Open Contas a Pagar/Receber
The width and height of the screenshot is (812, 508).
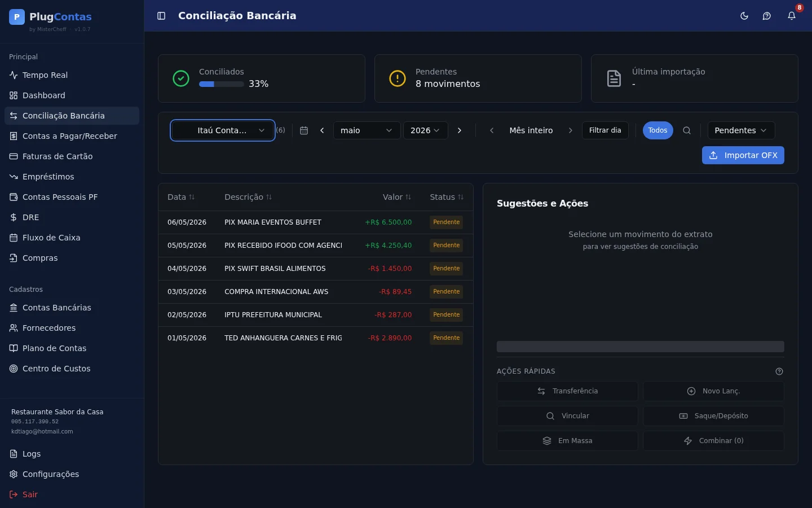[x=72, y=136]
